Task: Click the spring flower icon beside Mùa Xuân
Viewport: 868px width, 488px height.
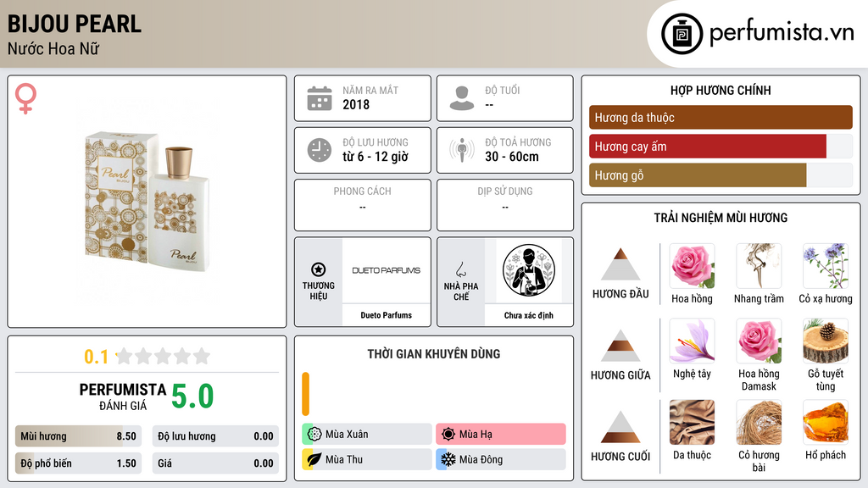Action: (314, 435)
